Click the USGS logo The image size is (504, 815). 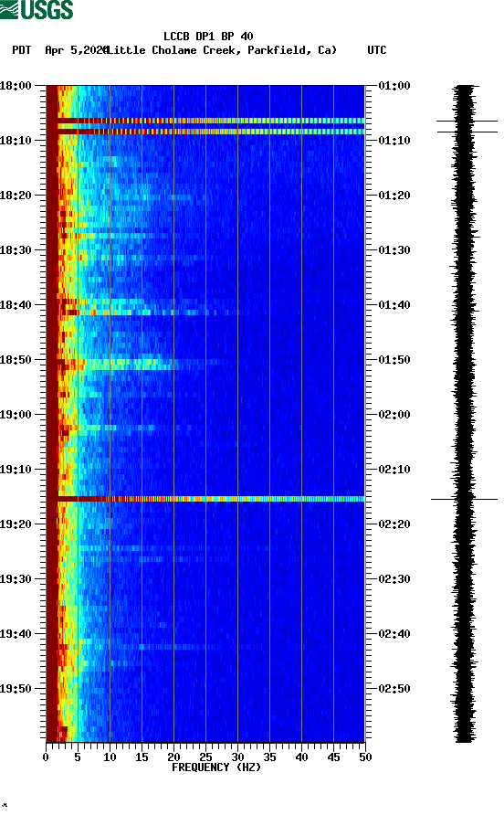37,10
